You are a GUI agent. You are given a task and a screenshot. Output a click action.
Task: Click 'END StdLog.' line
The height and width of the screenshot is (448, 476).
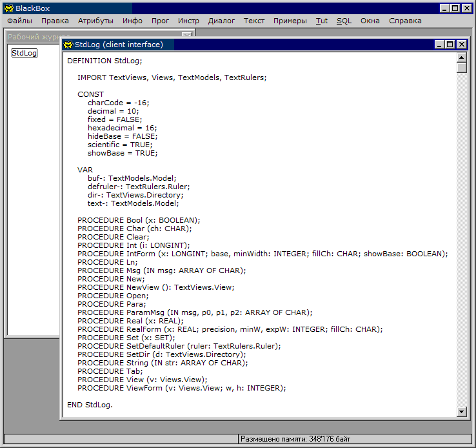[x=90, y=405]
